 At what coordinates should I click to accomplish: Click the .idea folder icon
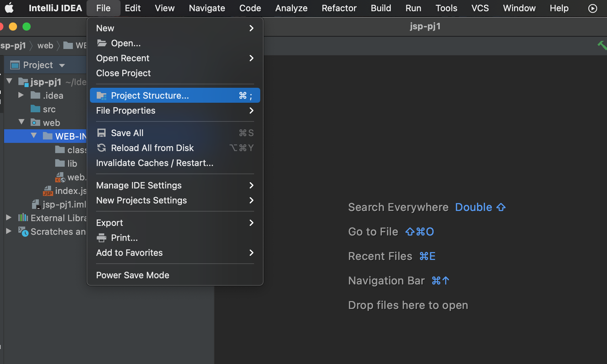[x=35, y=95]
